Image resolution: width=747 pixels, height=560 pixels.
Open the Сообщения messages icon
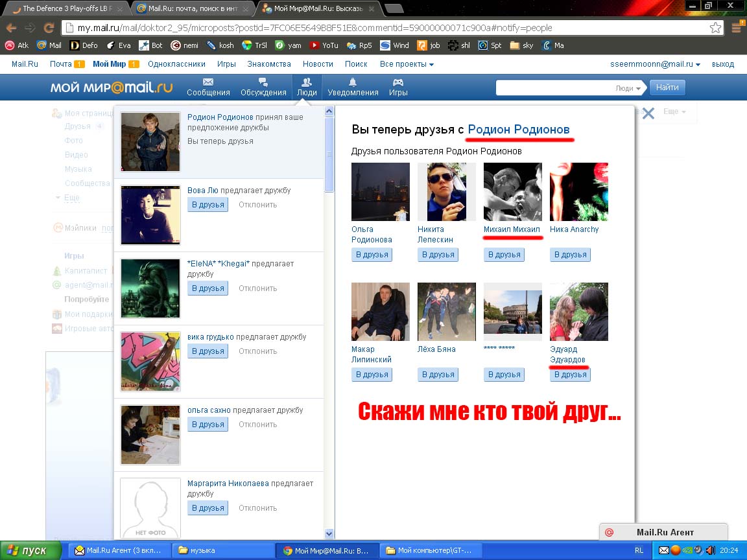click(208, 87)
